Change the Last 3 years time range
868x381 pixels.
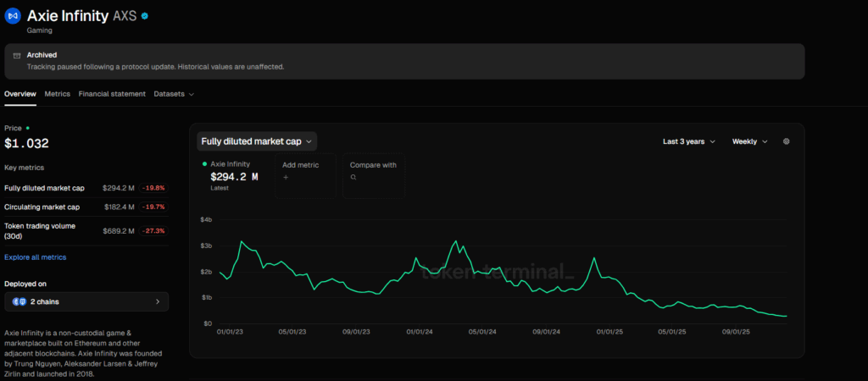pos(689,141)
